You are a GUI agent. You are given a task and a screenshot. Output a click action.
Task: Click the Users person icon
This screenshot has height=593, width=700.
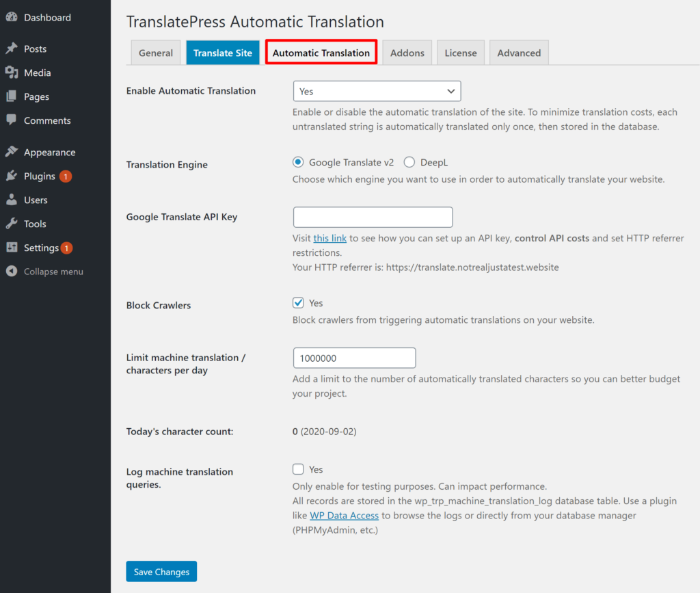pos(12,200)
